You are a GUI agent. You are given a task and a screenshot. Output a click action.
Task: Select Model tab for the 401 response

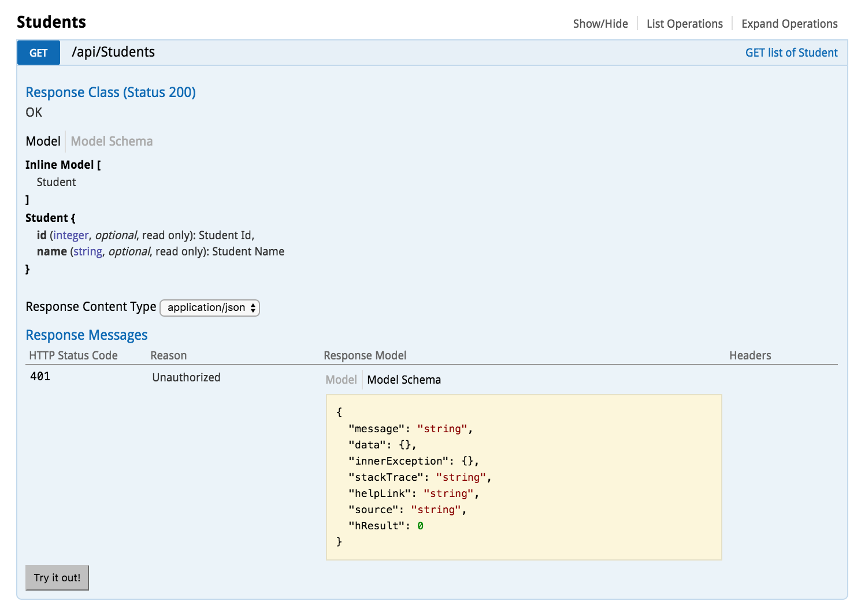click(x=341, y=380)
